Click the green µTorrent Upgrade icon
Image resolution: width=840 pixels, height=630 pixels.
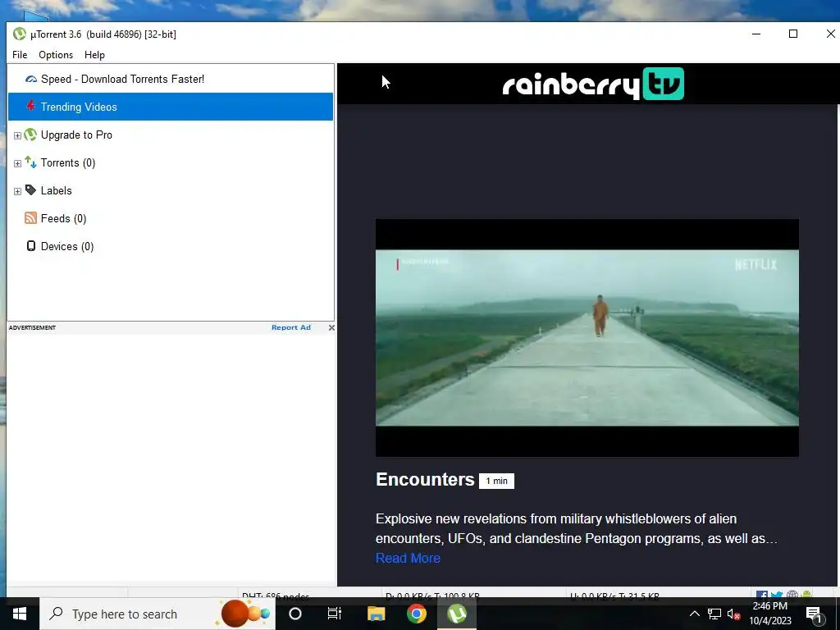(x=30, y=135)
